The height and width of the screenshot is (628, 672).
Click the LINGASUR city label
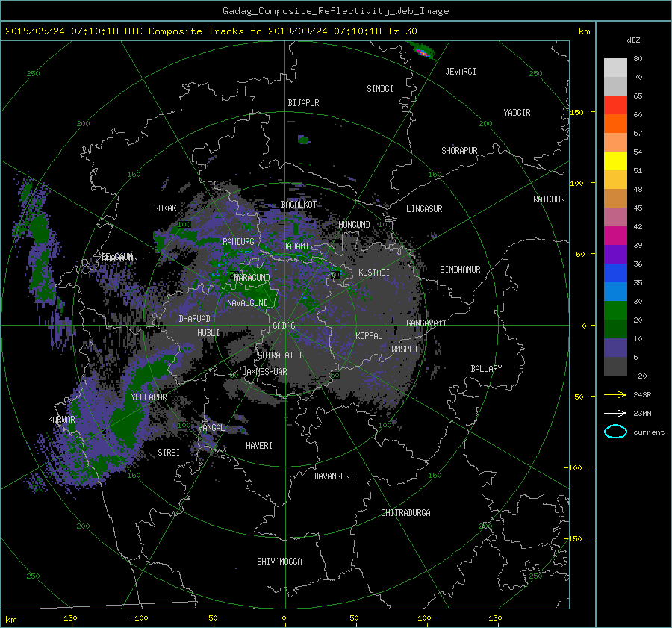click(424, 209)
